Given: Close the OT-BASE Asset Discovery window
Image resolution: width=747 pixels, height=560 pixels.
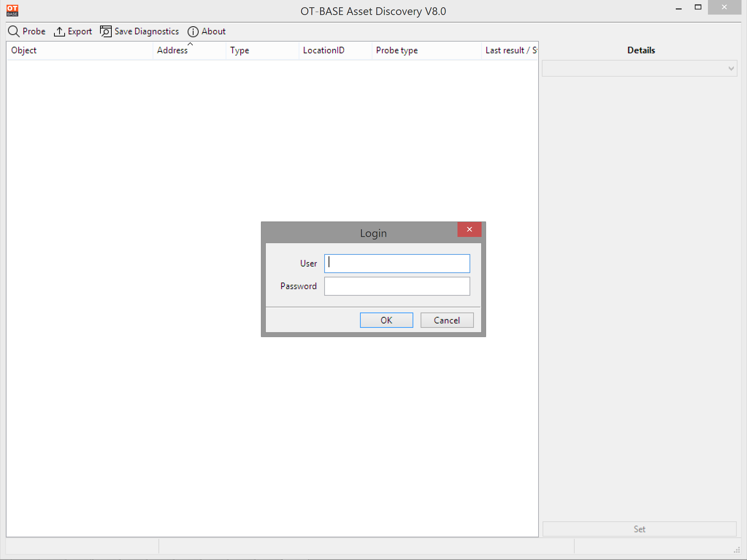Looking at the screenshot, I should click(x=724, y=7).
